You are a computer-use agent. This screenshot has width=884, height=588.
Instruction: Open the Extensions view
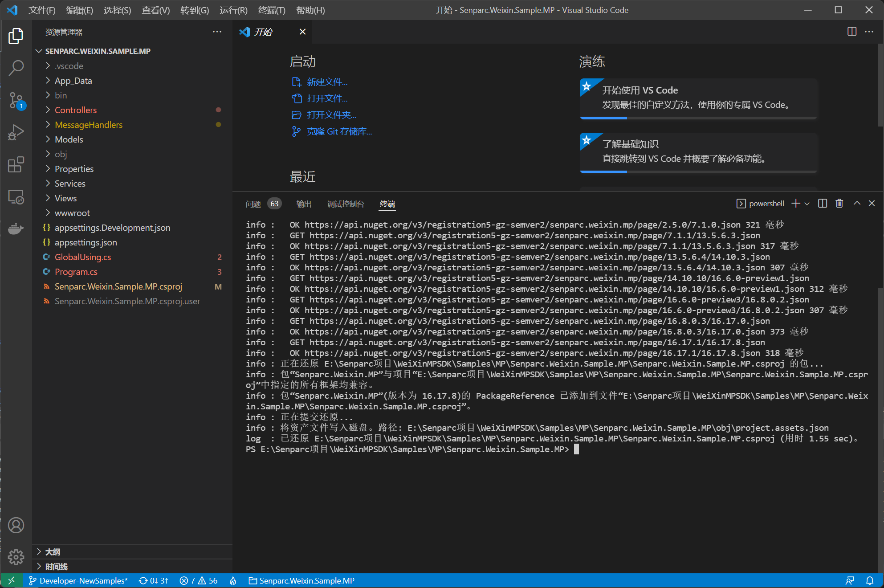pyautogui.click(x=16, y=164)
